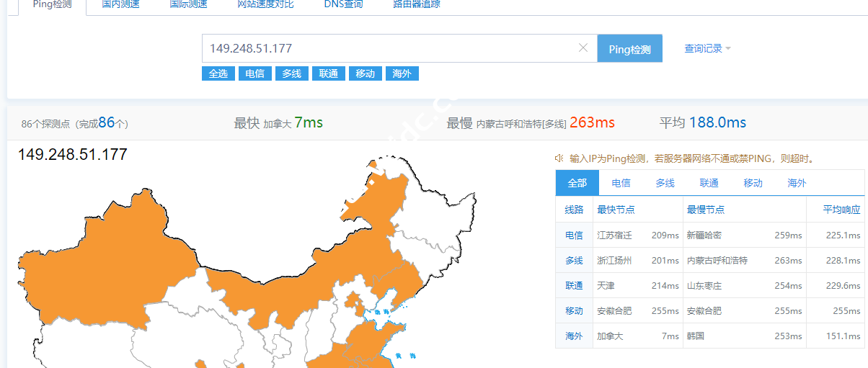
Task: Toggle the 多线 filter below the search box
Action: [292, 73]
